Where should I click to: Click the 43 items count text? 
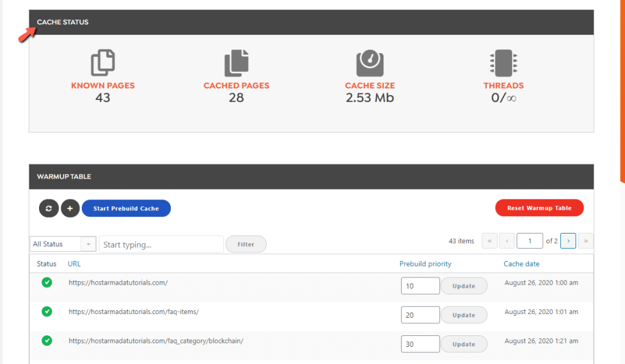461,241
